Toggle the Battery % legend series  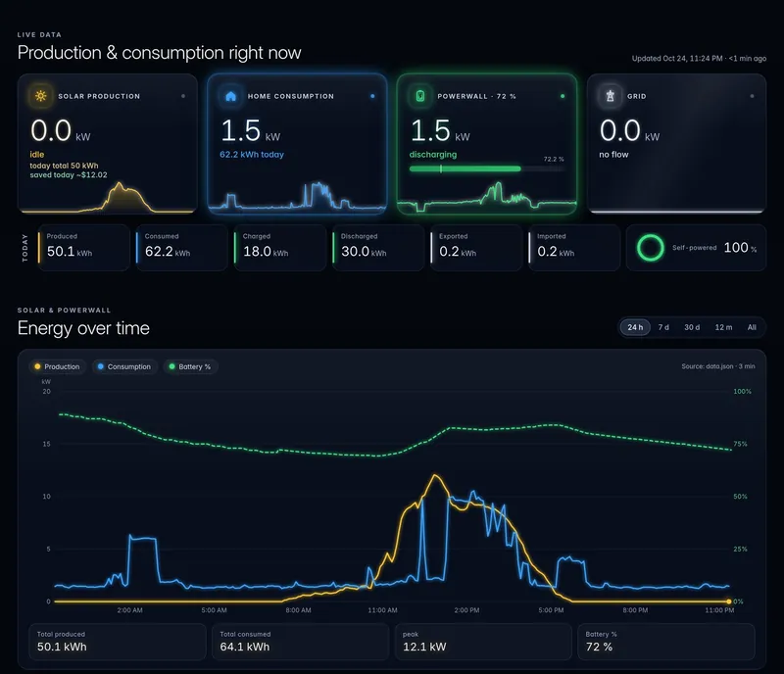point(190,366)
